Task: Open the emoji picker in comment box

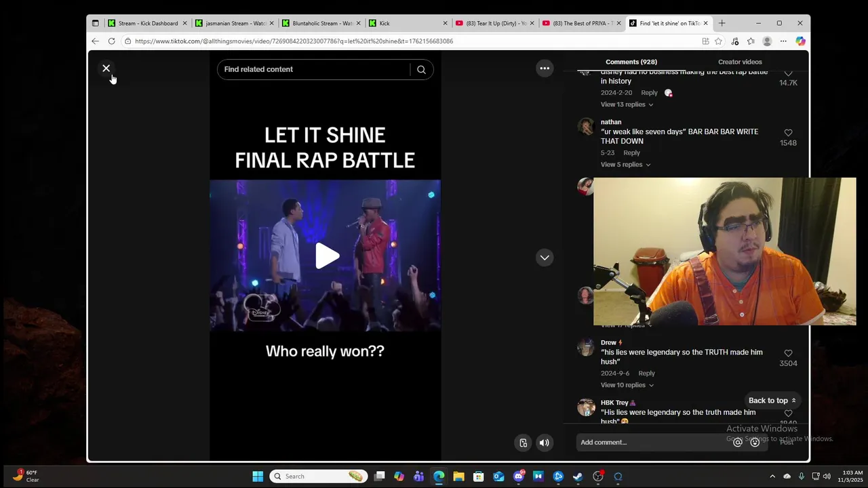Action: (755, 443)
